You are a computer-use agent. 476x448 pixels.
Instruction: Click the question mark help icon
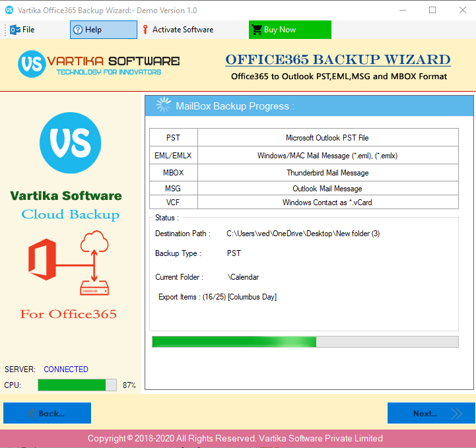click(78, 30)
